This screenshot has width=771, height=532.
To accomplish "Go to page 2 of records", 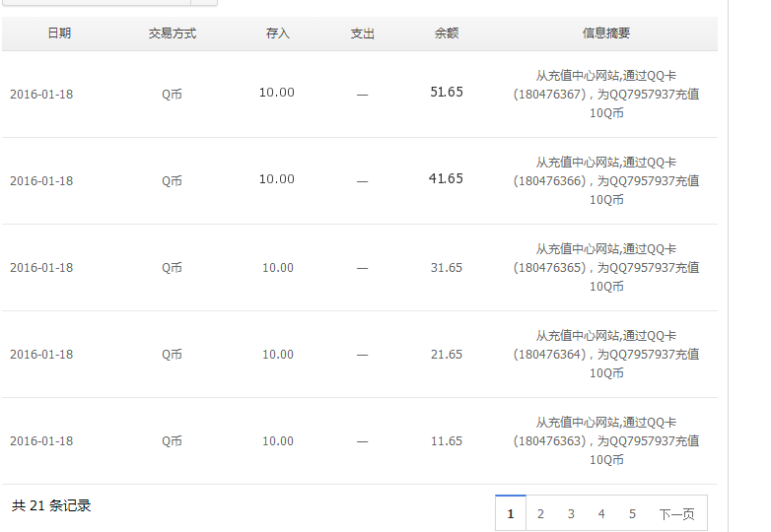I will click(540, 514).
